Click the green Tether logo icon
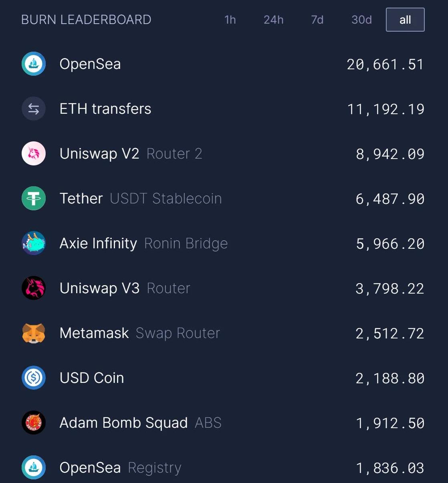This screenshot has height=483, width=448. tap(34, 199)
